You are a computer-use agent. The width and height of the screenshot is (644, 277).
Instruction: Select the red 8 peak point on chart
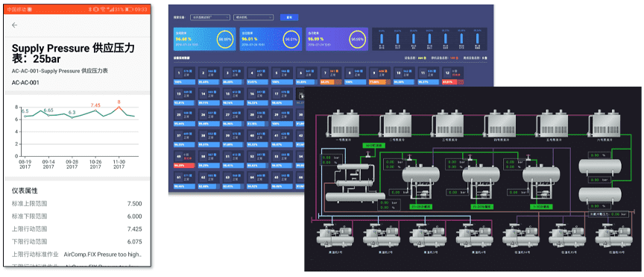[x=119, y=107]
